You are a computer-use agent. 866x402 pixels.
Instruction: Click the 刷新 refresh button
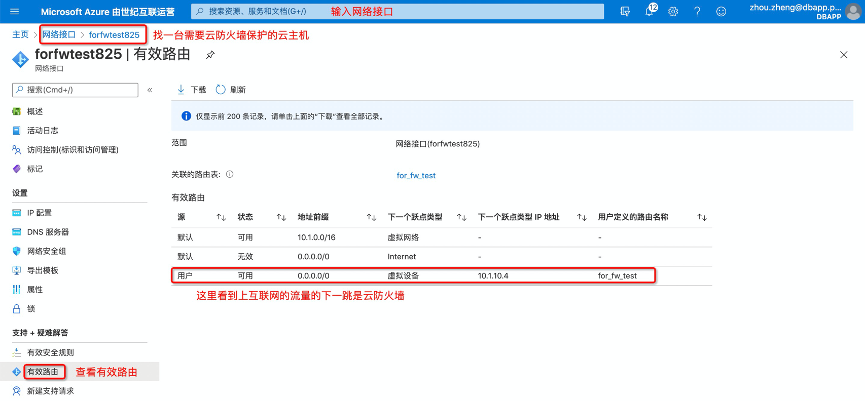pyautogui.click(x=231, y=89)
